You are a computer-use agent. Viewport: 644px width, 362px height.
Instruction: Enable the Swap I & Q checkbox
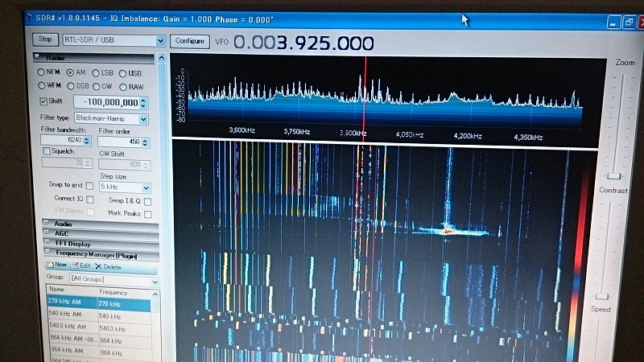(147, 201)
